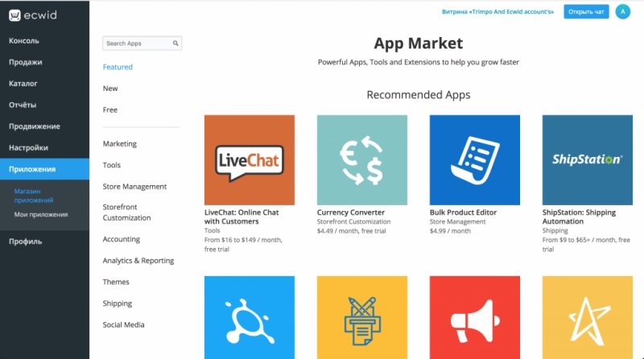Image resolution: width=644 pixels, height=359 pixels.
Task: Click the yellow star app icon
Action: [x=588, y=317]
